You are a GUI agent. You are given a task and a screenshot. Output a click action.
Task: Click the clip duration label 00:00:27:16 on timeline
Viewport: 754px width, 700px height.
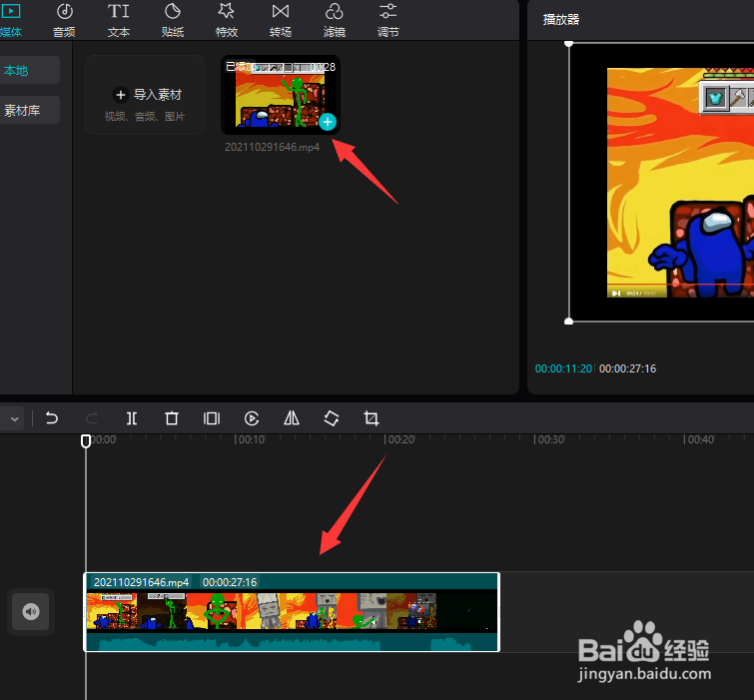pos(230,582)
